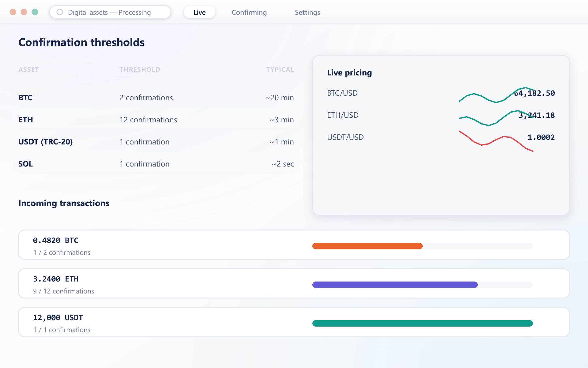Viewport: 588px width, 368px height.
Task: Open the 12,000 USDT transaction card
Action: pyautogui.click(x=294, y=322)
